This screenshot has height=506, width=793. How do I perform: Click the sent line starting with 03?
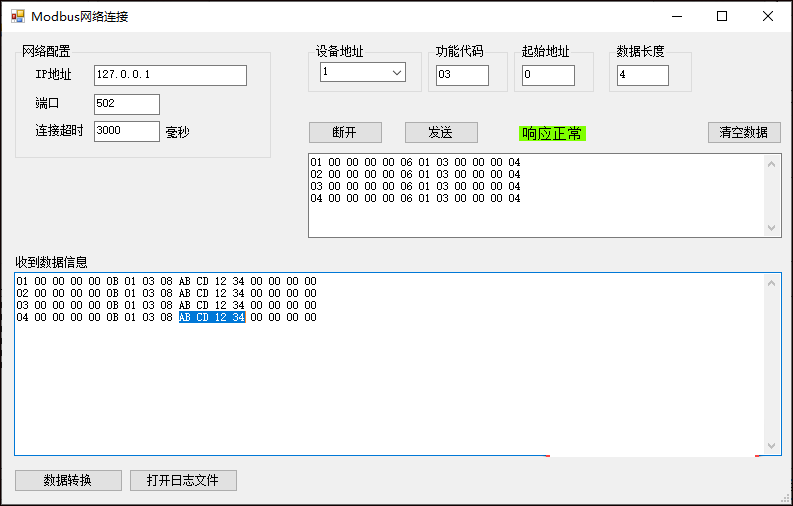[415, 187]
